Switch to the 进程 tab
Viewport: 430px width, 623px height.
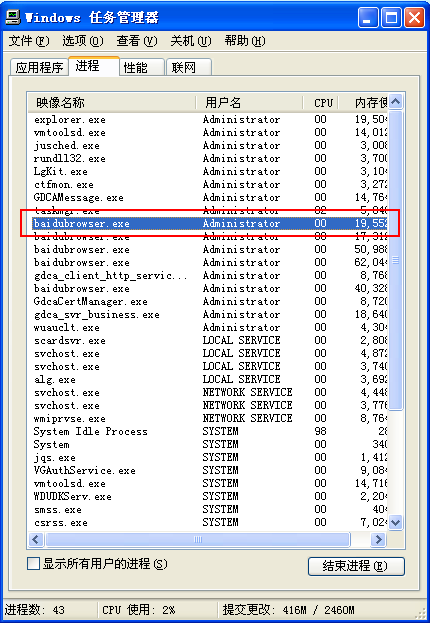94,66
